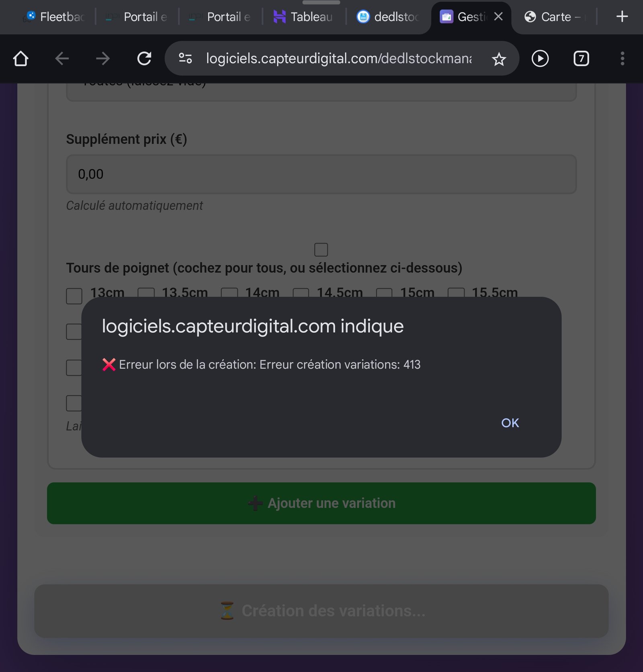Click the forward navigation arrow
643x672 pixels.
point(103,59)
